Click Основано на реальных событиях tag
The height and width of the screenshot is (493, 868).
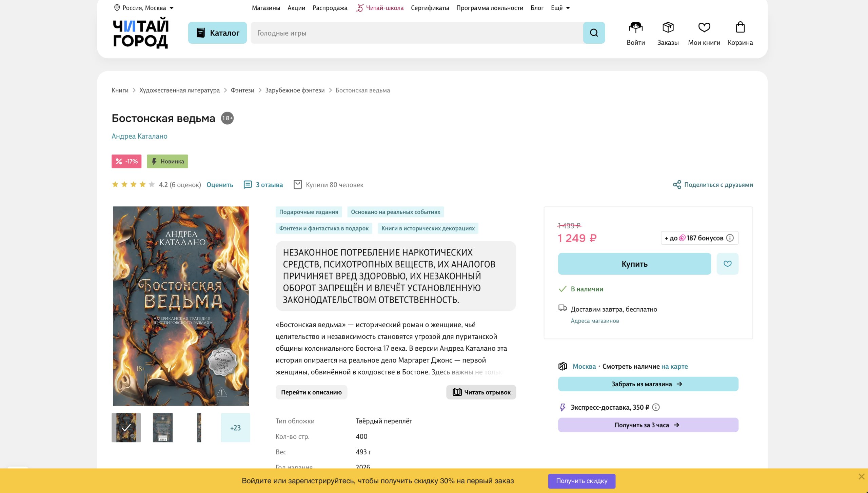click(x=395, y=212)
